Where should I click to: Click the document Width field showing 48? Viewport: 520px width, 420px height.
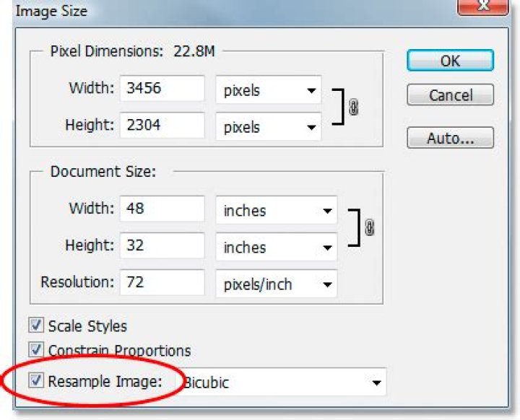pos(162,209)
